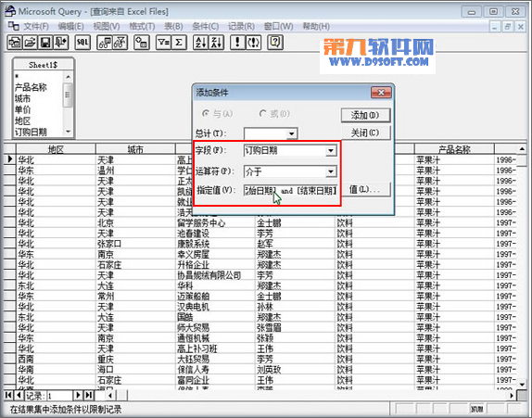The height and width of the screenshot is (418, 532).
Task: Open the 格式(T) menu
Action: coord(142,27)
